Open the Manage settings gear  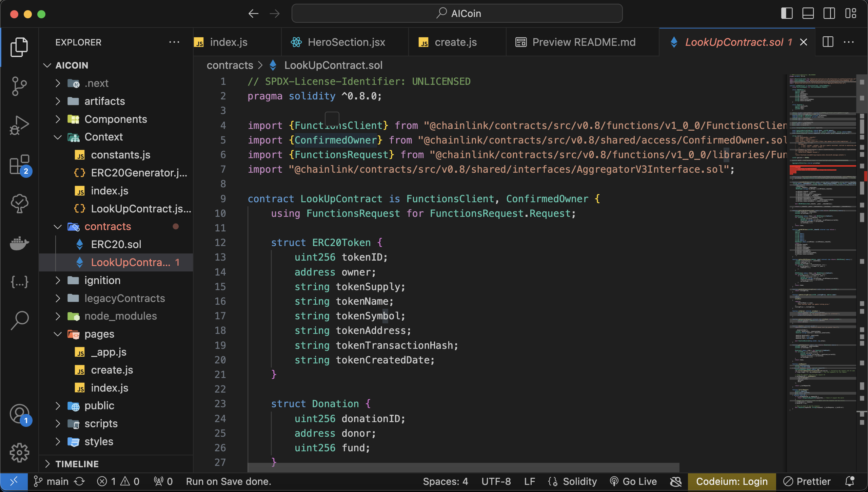pyautogui.click(x=19, y=452)
